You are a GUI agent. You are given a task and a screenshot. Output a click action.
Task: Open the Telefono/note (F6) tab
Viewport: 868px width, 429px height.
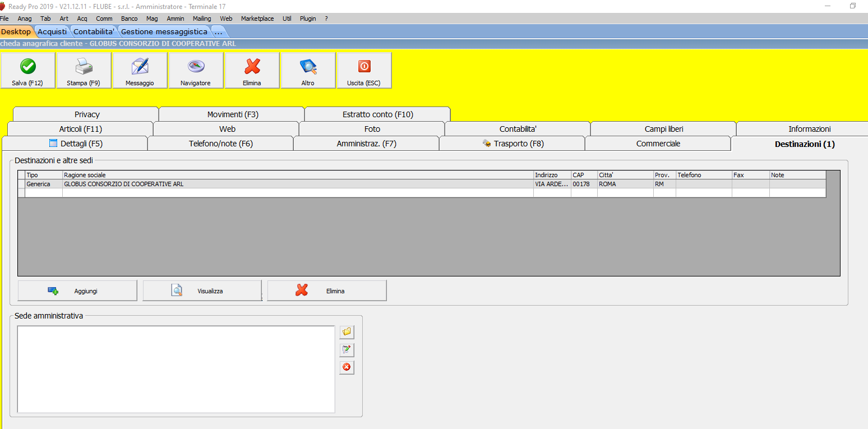pos(221,144)
